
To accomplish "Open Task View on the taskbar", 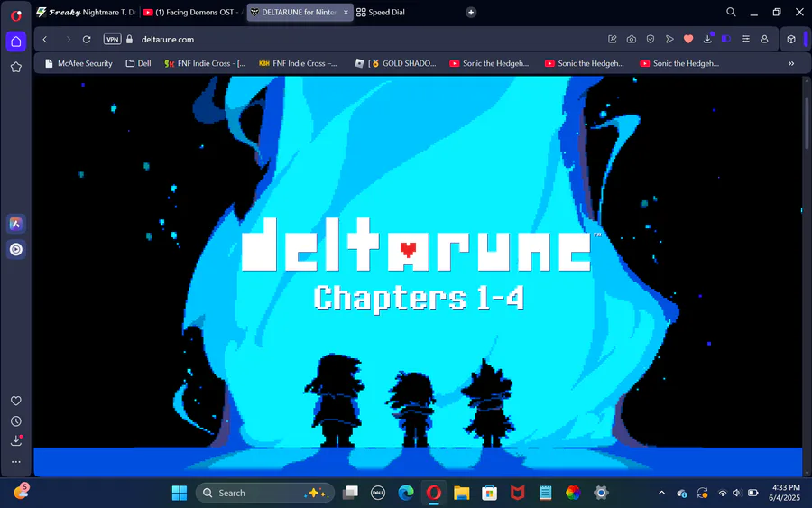I will click(x=351, y=493).
